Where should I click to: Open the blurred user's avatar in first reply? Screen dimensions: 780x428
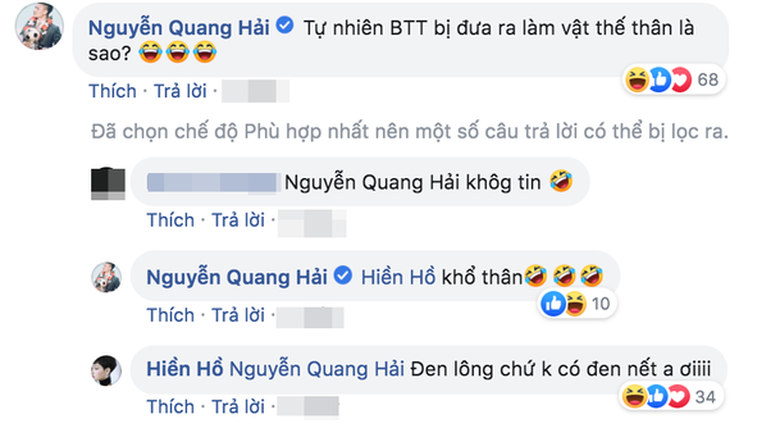[x=108, y=184]
